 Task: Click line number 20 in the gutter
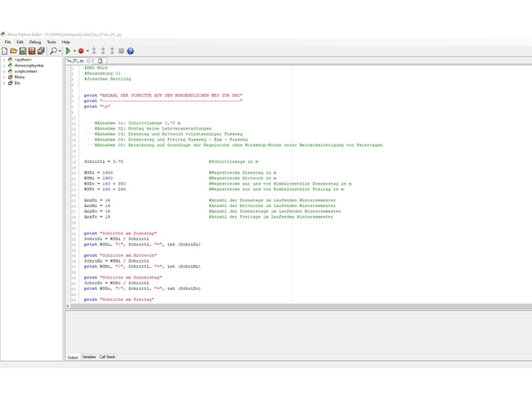pos(74,173)
